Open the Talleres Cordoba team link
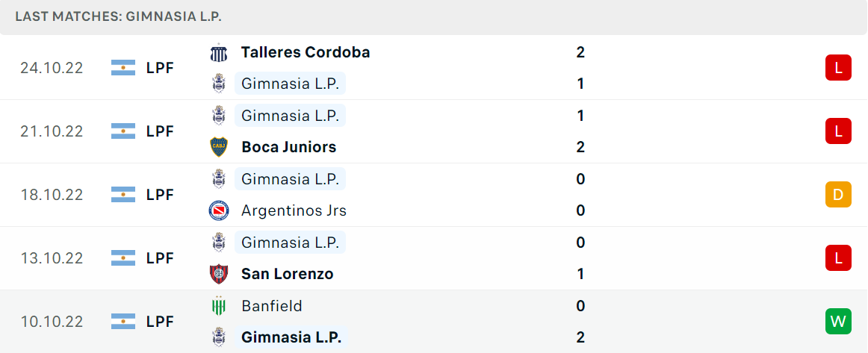Image resolution: width=868 pixels, height=353 pixels. click(x=306, y=52)
